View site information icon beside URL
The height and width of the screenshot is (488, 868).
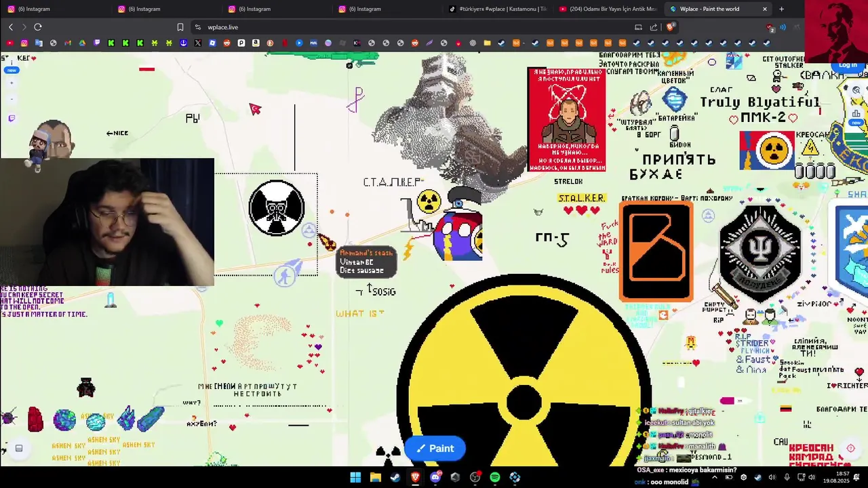click(197, 27)
